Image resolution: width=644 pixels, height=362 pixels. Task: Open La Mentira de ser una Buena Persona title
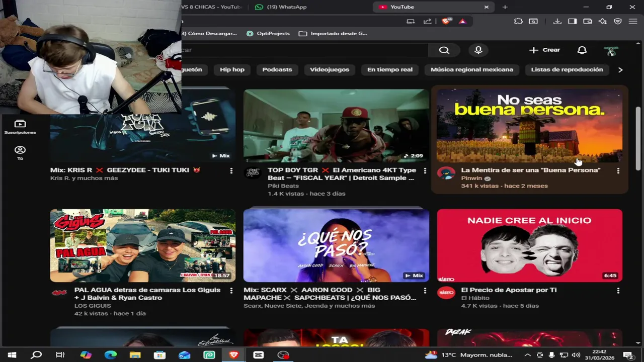[x=531, y=170]
